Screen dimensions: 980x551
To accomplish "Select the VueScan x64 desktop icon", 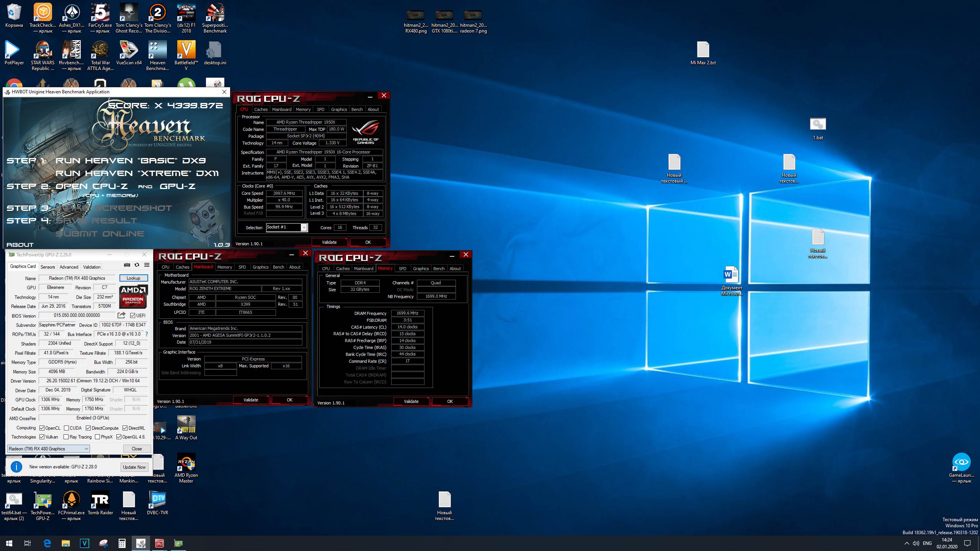I will 129,53.
